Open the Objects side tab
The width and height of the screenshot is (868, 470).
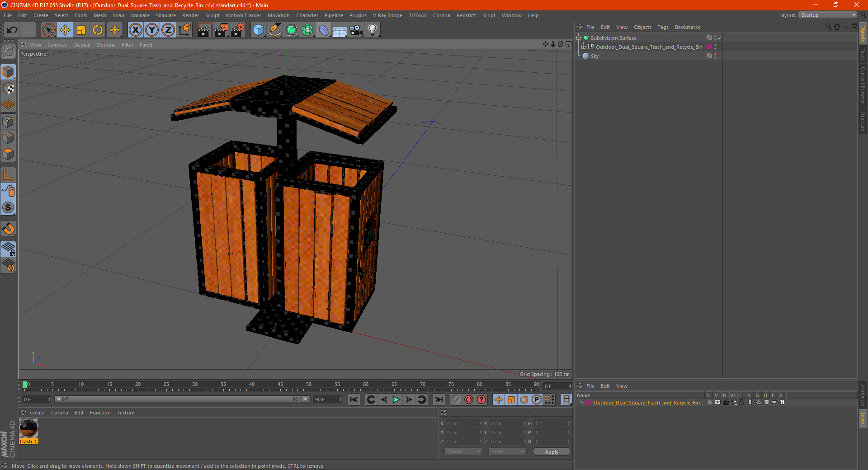click(x=863, y=33)
